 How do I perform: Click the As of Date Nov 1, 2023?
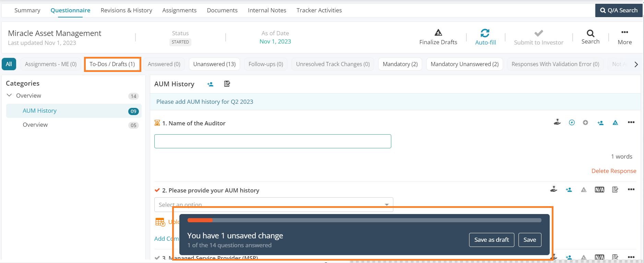[275, 41]
